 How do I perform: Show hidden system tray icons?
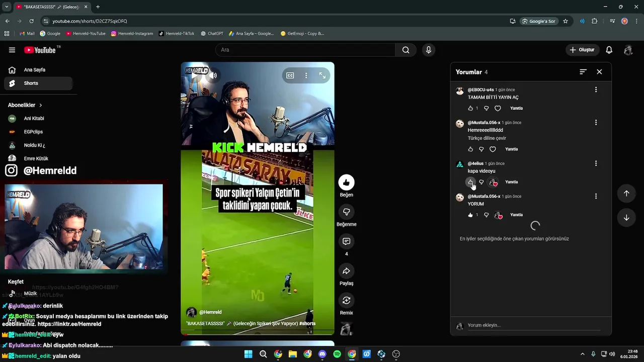[583, 354]
